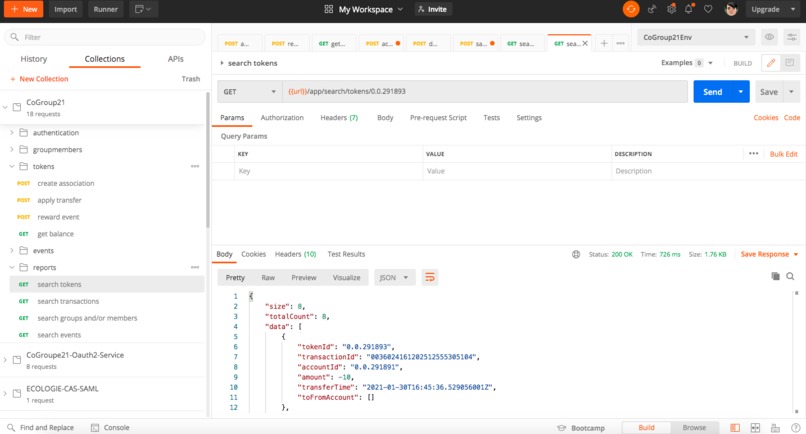Open the GET method dropdown
The image size is (806, 434).
coord(249,92)
